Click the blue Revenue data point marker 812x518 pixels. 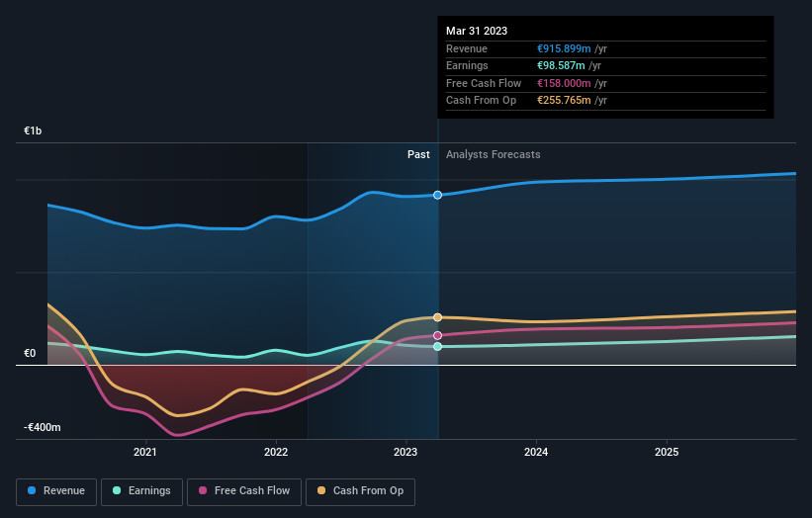point(437,195)
